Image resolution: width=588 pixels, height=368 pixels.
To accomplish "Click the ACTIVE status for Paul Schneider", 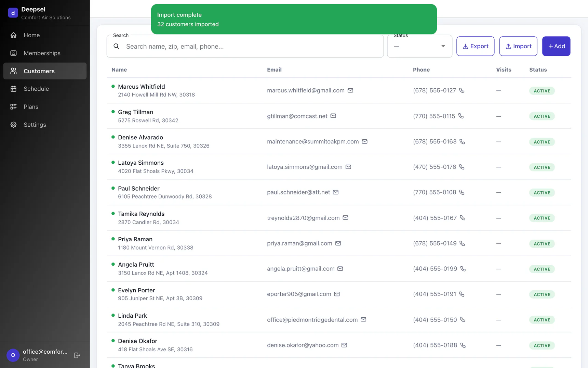I will [x=542, y=193].
